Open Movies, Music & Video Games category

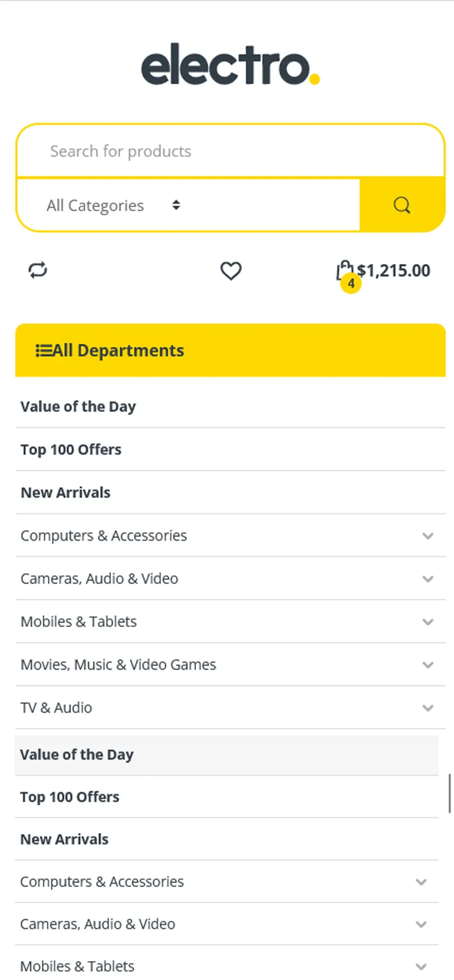[118, 665]
